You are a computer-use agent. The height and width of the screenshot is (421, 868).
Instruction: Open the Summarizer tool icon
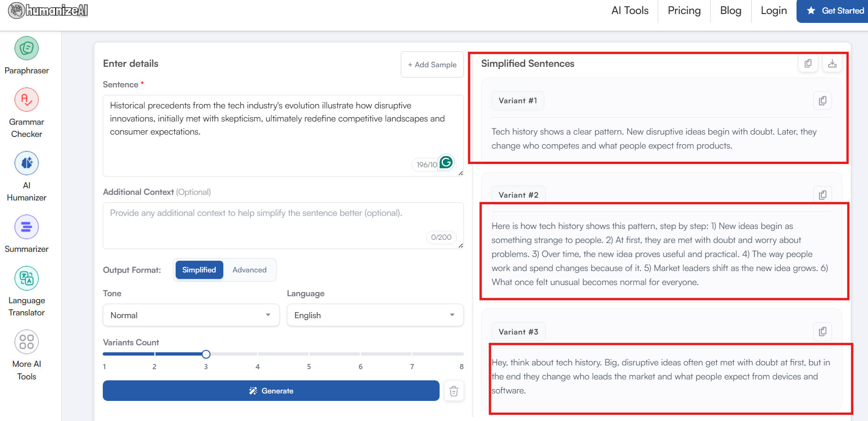click(27, 227)
